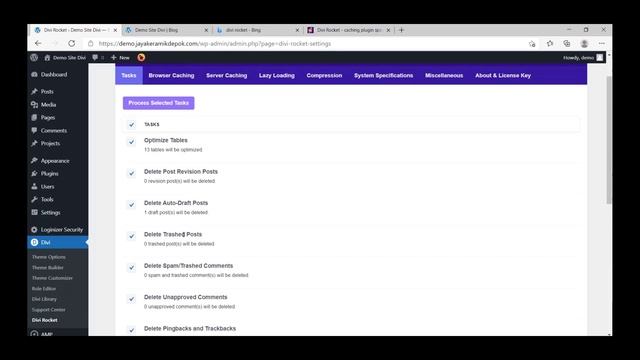The width and height of the screenshot is (640, 360).
Task: Open Theme Options submenu link
Action: pos(49,257)
